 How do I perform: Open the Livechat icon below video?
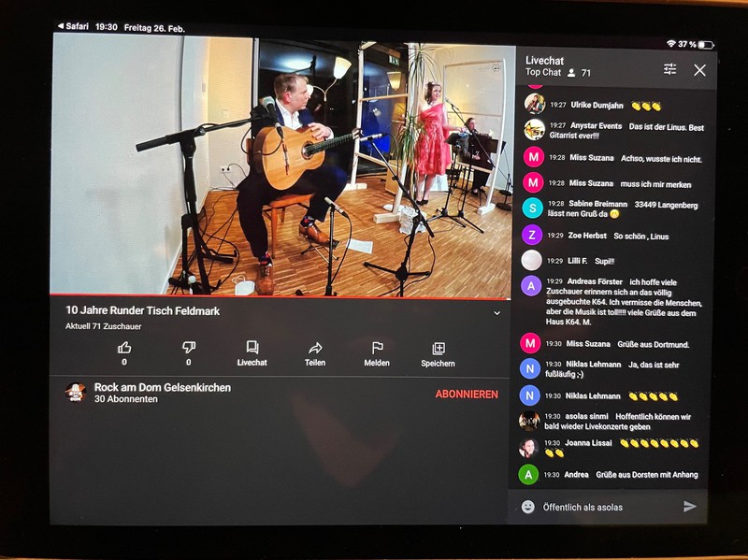point(252,353)
